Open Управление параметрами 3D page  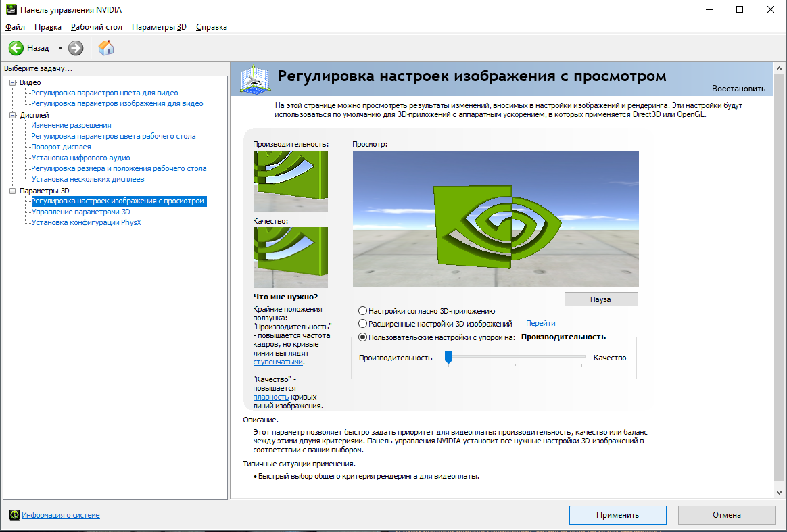(81, 212)
